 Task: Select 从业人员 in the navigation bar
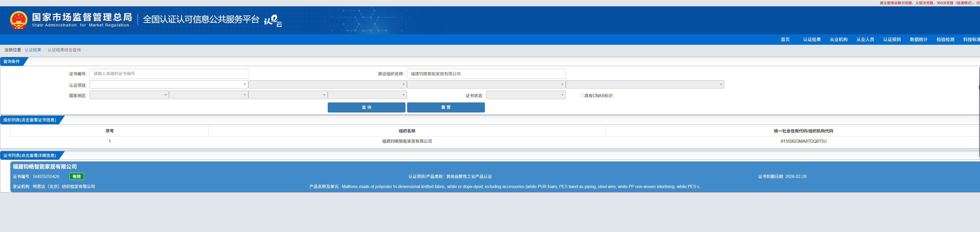(x=865, y=40)
